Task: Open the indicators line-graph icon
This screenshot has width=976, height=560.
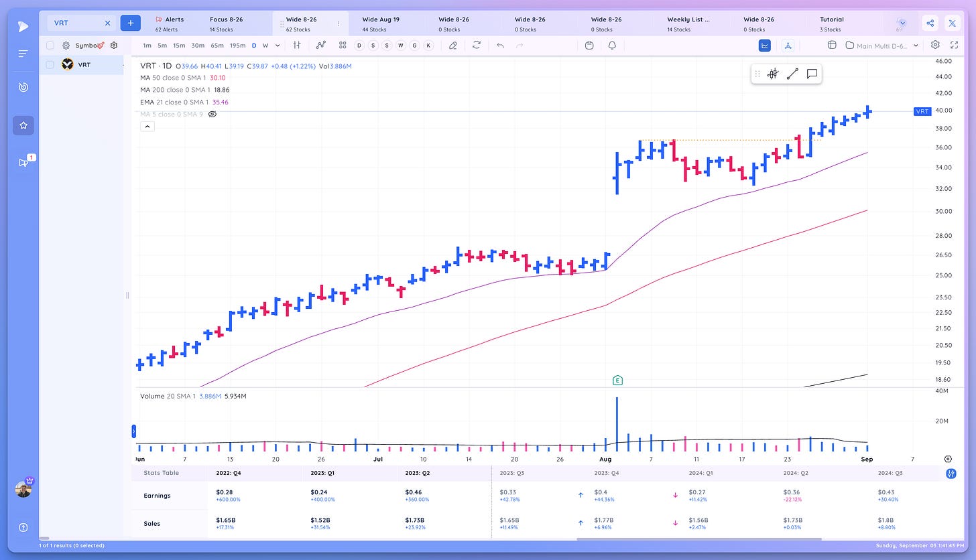Action: [x=321, y=46]
